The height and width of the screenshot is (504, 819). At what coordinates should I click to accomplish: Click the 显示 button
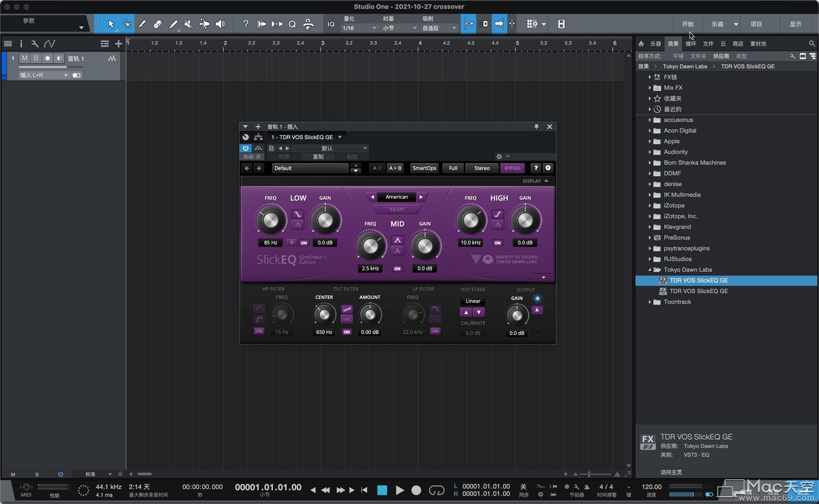point(795,24)
